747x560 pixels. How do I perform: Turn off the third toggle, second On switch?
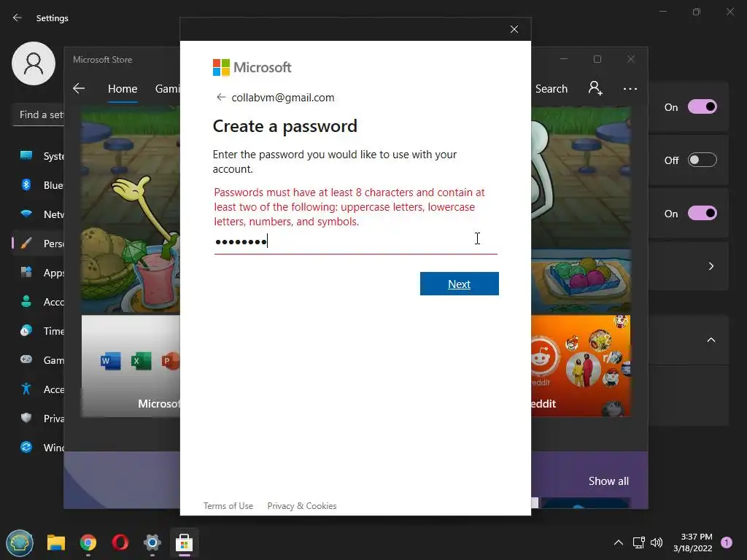point(703,214)
